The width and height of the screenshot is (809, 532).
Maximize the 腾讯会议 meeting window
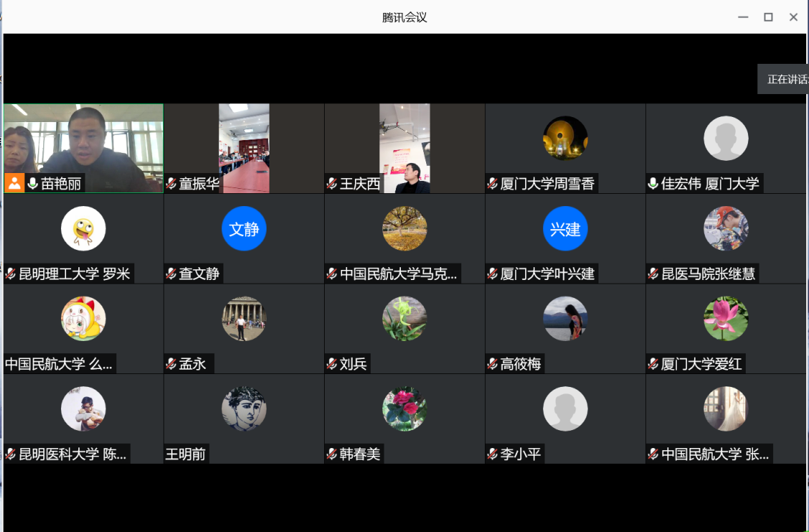[x=768, y=17]
